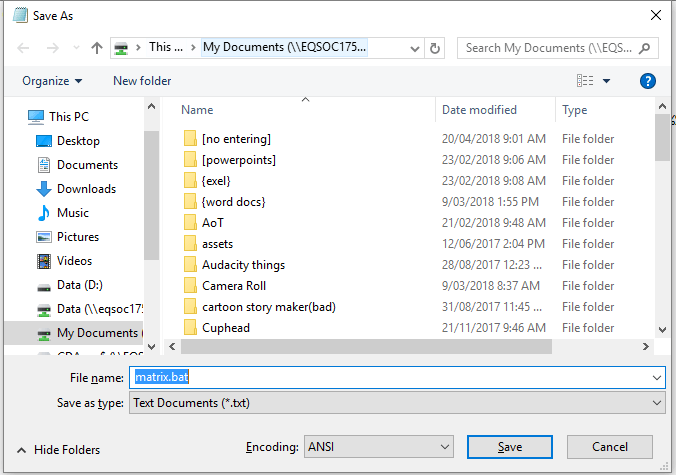Open the recent locations chevron
This screenshot has width=676, height=475.
tap(76, 47)
